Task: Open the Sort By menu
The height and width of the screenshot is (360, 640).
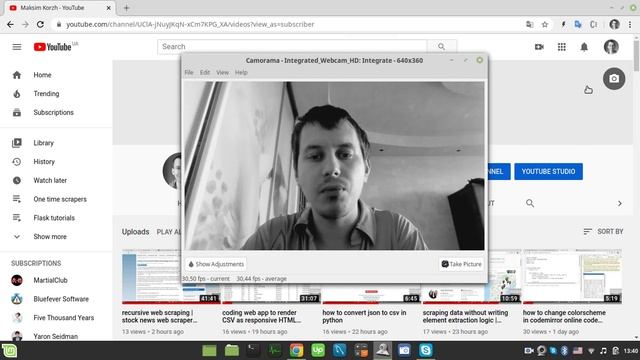Action: click(603, 231)
